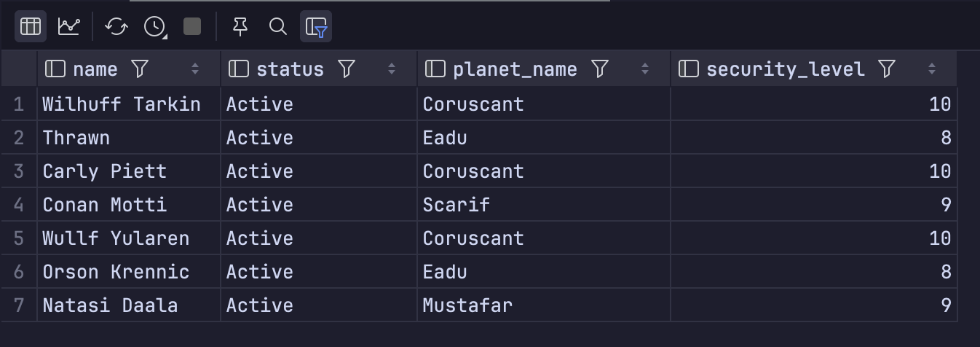The width and height of the screenshot is (980, 347).
Task: Click the stop execution square button
Action: pos(192,27)
